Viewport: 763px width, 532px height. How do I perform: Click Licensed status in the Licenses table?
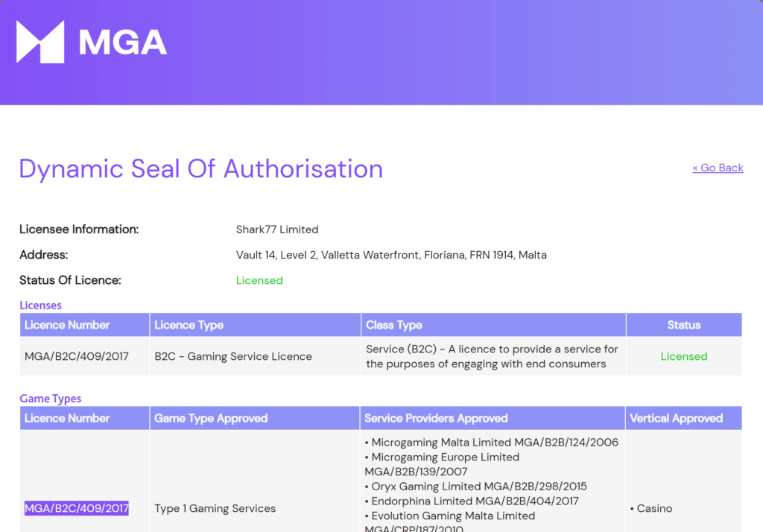coord(683,356)
